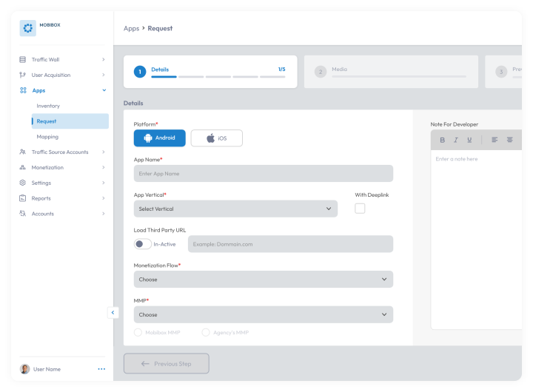Click the third party URL input field

pos(291,244)
